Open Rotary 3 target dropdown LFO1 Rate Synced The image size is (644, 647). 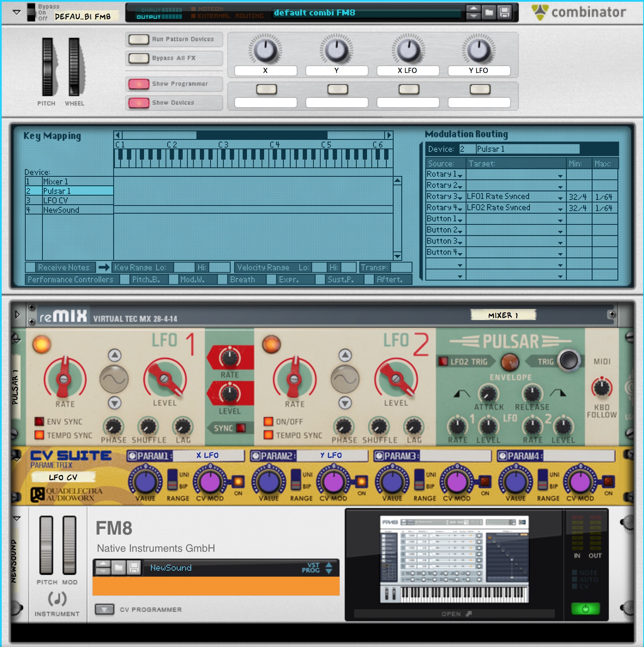click(x=516, y=197)
